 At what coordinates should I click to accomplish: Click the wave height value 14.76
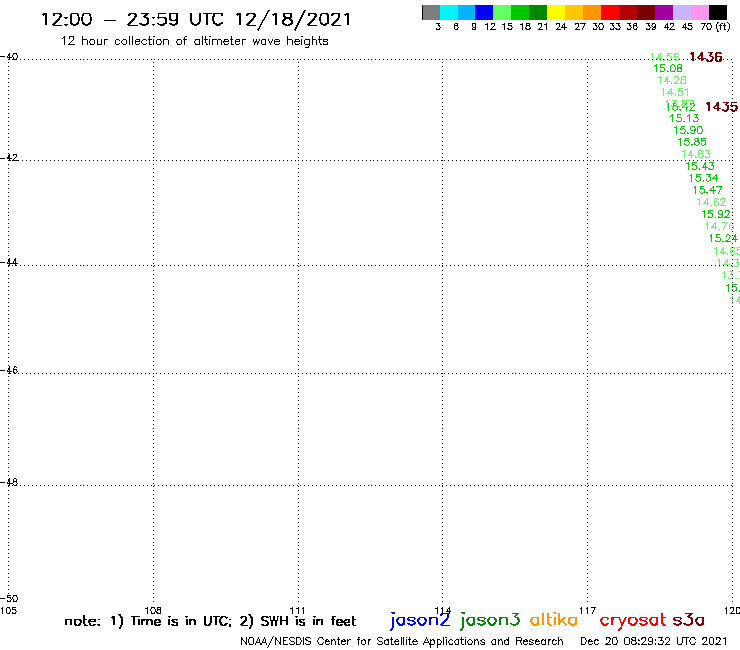[x=719, y=227]
